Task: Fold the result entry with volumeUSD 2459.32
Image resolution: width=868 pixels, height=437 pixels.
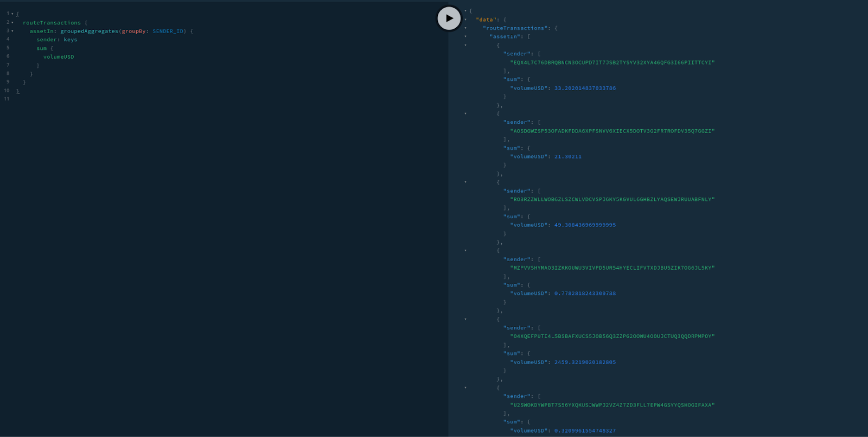Action: click(x=465, y=319)
